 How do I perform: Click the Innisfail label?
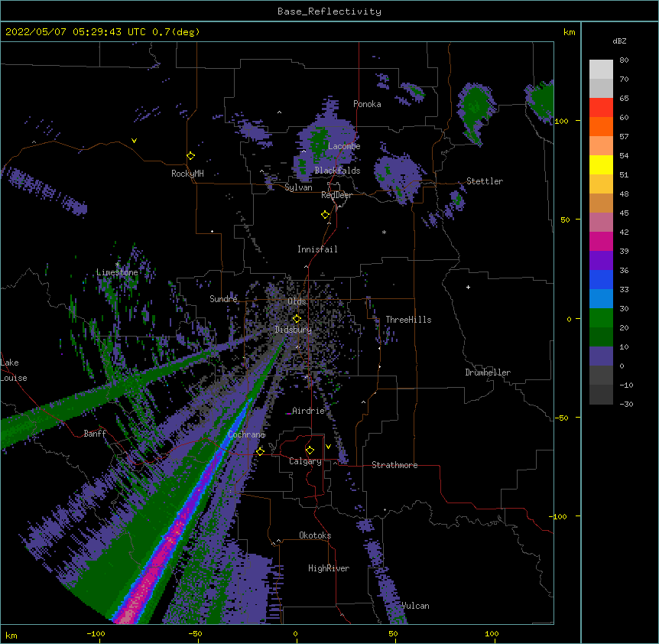coord(317,249)
